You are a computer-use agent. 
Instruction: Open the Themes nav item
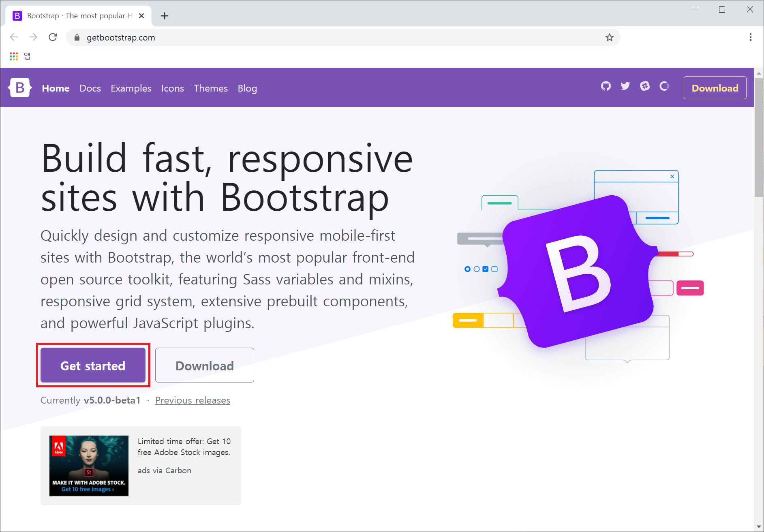[x=211, y=88]
